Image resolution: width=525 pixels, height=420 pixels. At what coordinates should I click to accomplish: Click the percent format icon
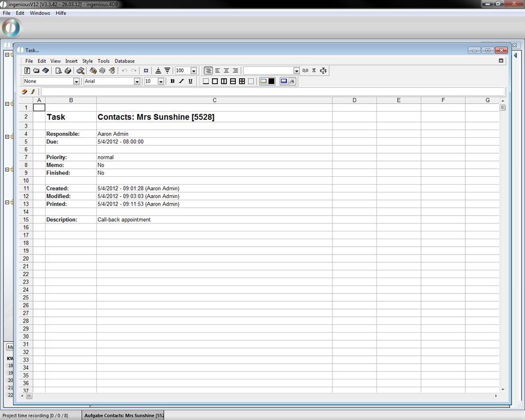[x=314, y=71]
